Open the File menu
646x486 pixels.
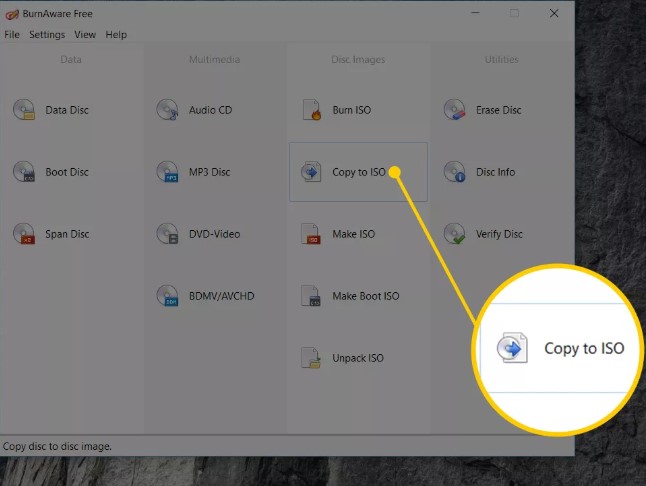coord(12,35)
